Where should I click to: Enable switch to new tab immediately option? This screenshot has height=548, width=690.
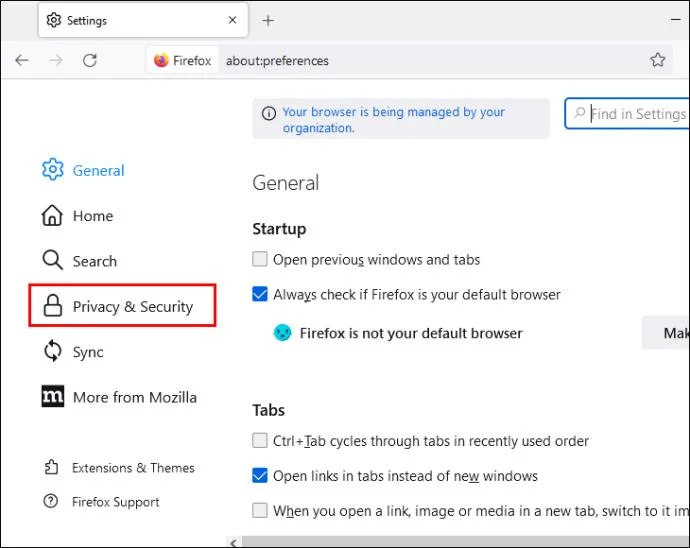pos(260,510)
